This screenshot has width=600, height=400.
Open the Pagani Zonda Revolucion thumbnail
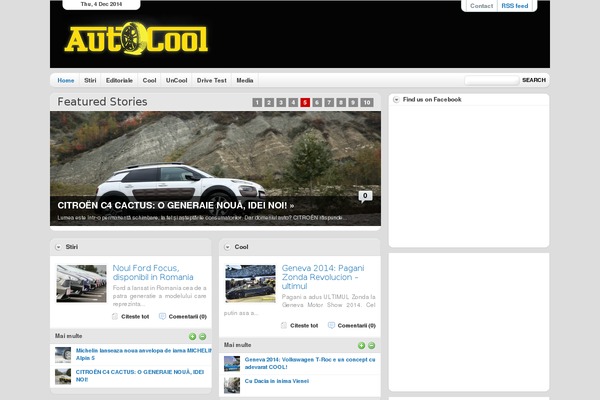(x=250, y=284)
